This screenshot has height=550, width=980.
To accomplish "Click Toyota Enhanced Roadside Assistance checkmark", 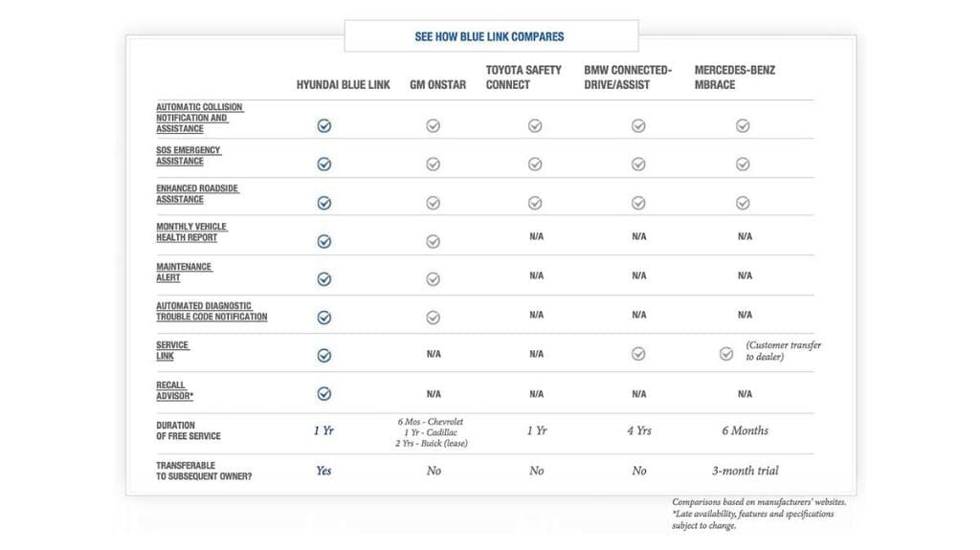I will pyautogui.click(x=535, y=203).
